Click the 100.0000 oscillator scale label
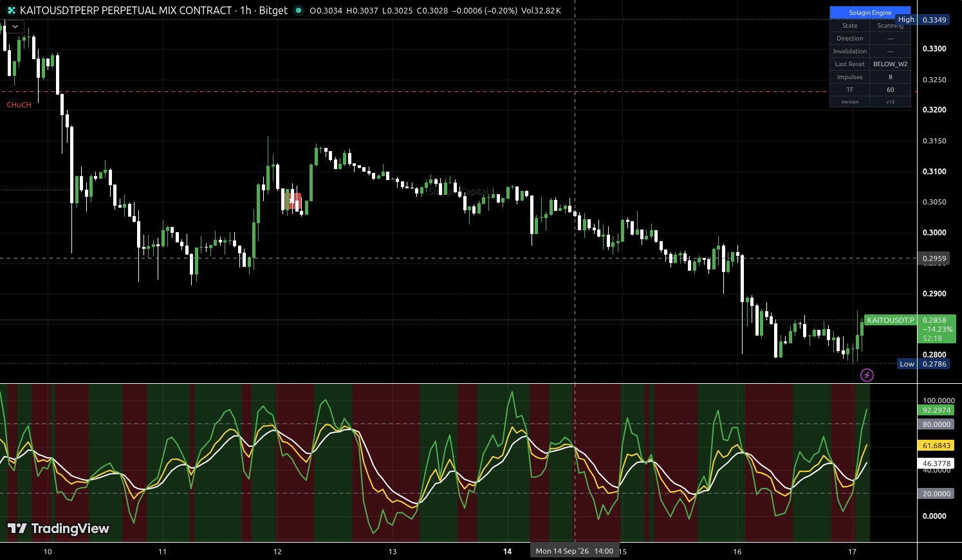 [x=938, y=401]
